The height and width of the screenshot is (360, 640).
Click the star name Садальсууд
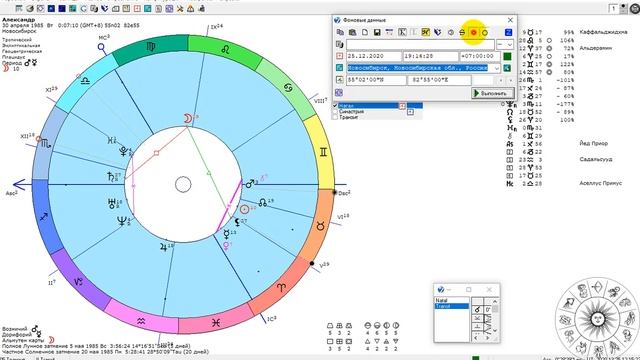coord(596,159)
